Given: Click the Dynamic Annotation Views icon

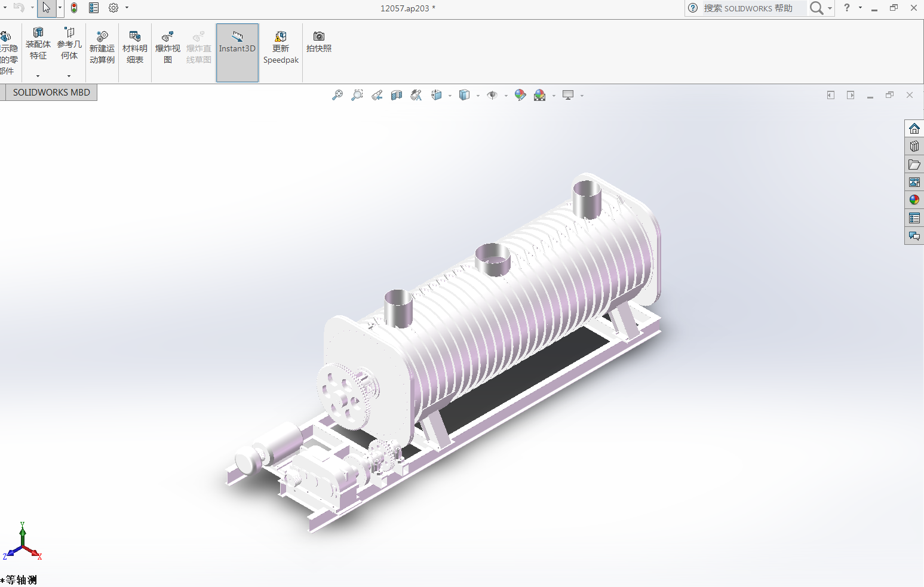Looking at the screenshot, I should point(416,96).
